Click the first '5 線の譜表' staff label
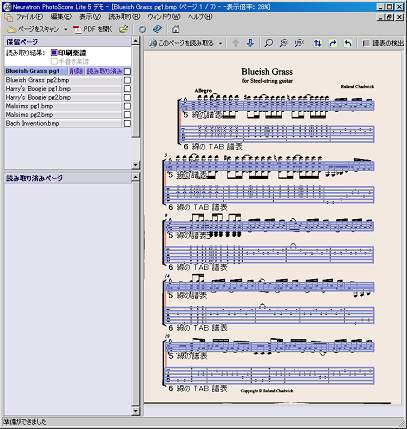This screenshot has width=407, height=429. click(x=202, y=115)
